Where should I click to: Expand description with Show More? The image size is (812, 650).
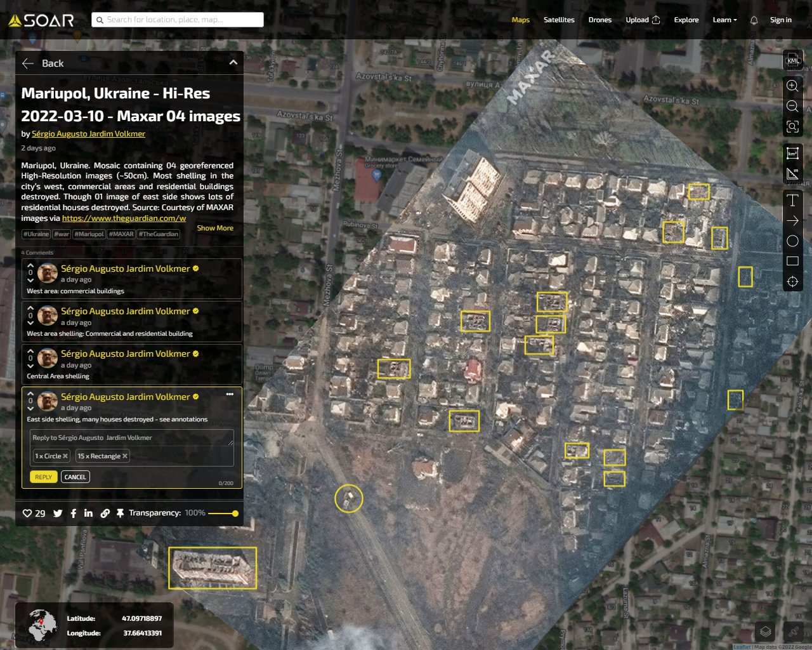[x=215, y=228]
